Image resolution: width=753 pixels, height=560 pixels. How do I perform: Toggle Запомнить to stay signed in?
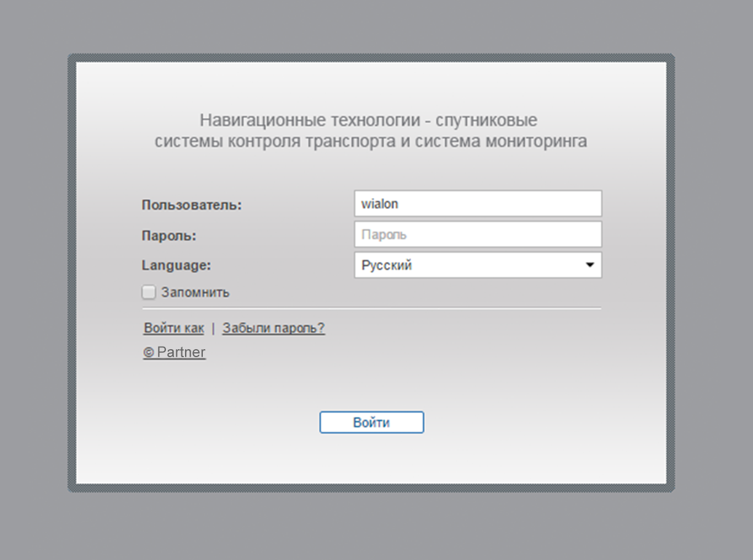coord(148,292)
